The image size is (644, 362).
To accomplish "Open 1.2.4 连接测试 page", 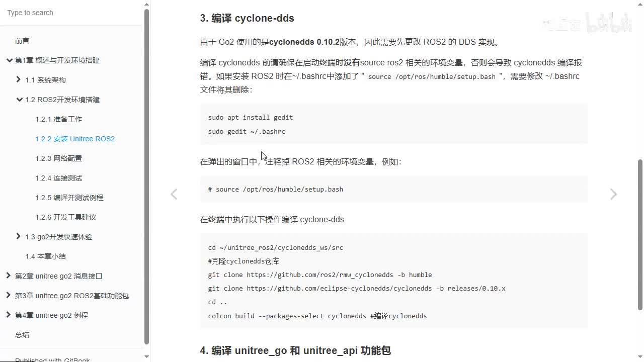I will click(x=58, y=178).
